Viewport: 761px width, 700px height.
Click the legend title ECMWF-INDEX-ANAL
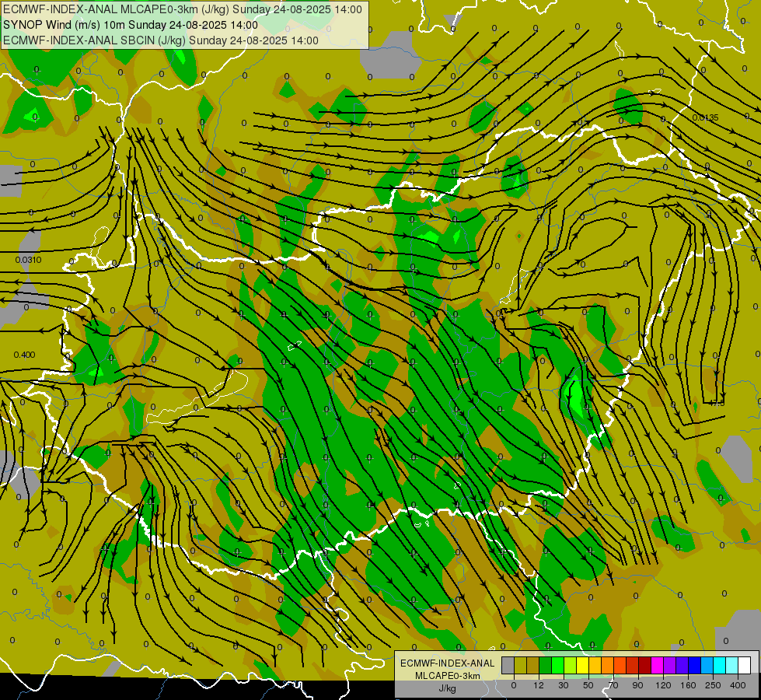(447, 663)
